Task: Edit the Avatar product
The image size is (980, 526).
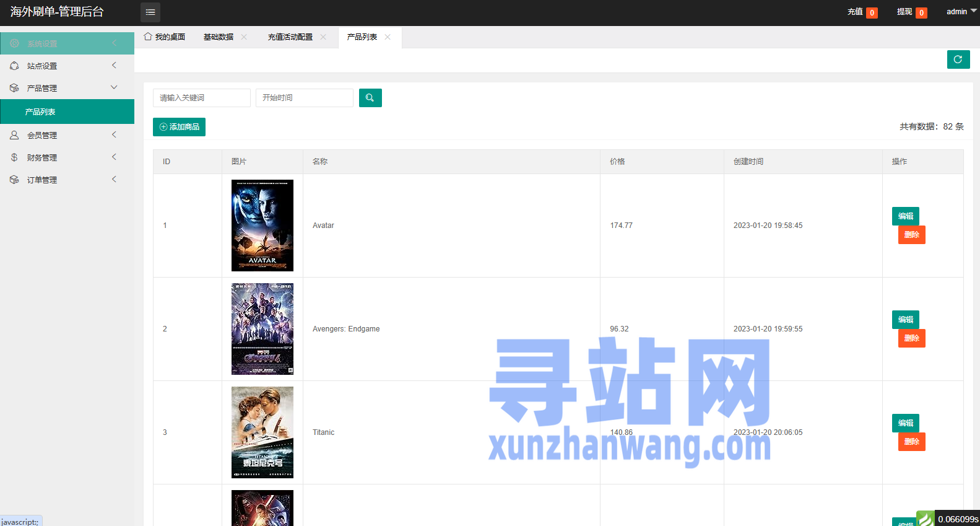Action: tap(906, 216)
